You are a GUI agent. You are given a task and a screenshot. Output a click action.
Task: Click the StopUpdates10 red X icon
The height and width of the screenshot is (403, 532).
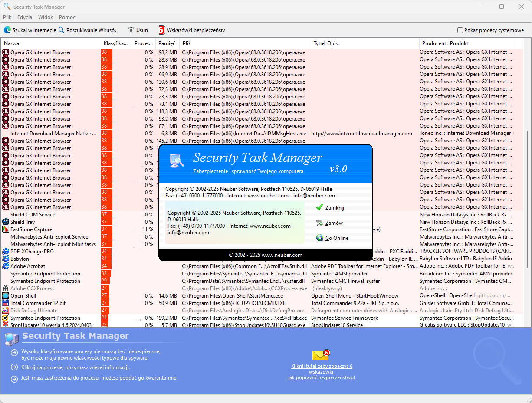(6, 325)
